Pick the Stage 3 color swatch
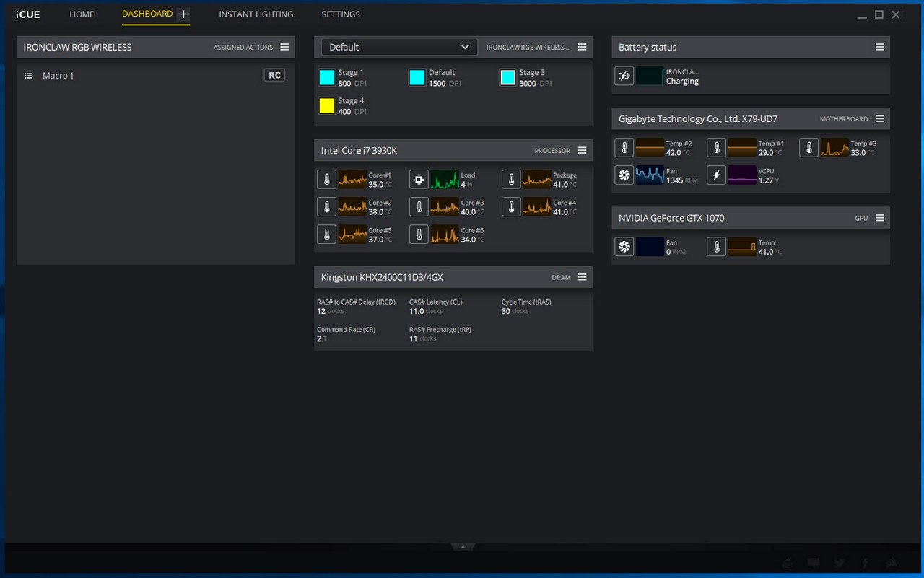The height and width of the screenshot is (578, 924). point(508,78)
